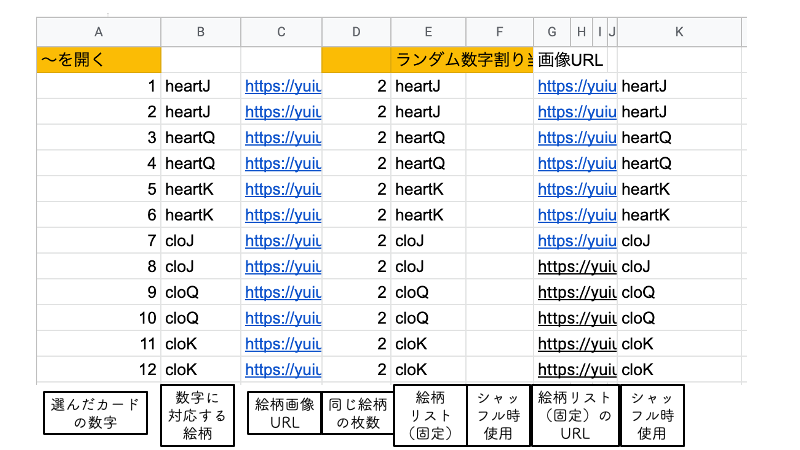Click column D cell '2' in row 9
Image resolution: width=800 pixels, height=450 pixels.
point(356,292)
